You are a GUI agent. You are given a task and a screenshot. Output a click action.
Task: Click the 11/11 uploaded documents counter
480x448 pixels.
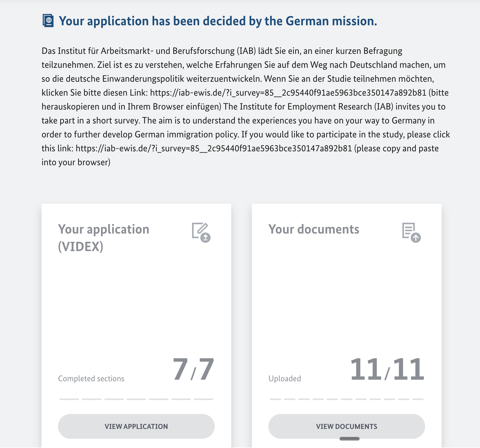click(x=387, y=369)
